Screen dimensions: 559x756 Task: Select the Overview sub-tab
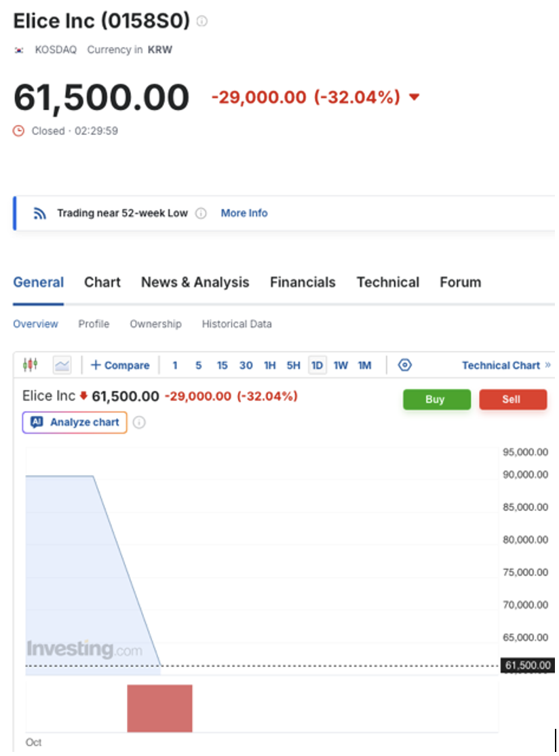36,324
